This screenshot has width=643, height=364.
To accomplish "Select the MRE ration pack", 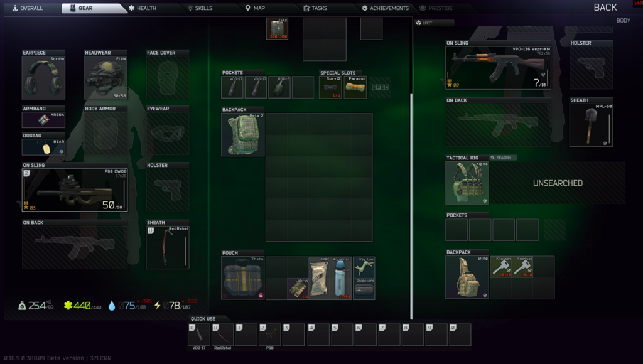I will click(x=318, y=278).
